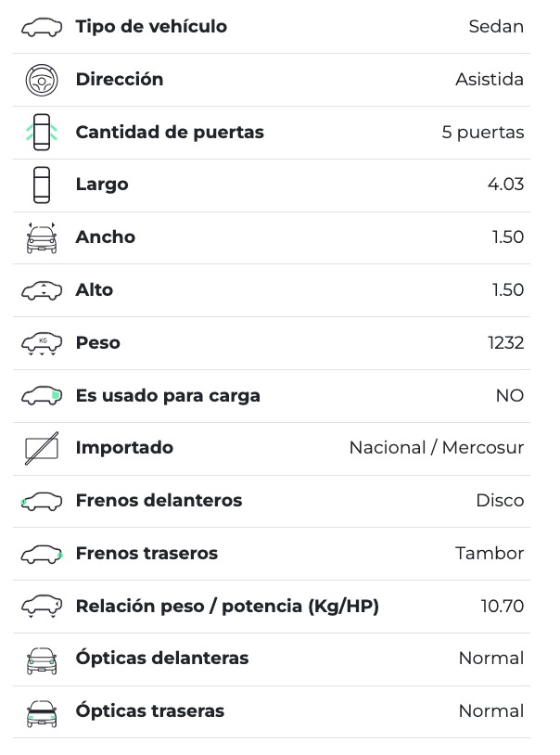
Task: Click the car icon beside Tipo de vehículo
Action: [x=41, y=27]
